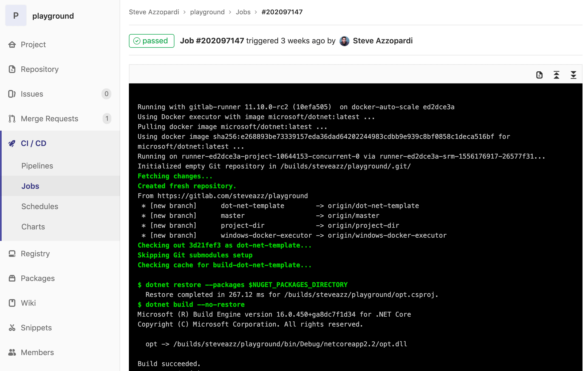Click the copy log to clipboard icon
The height and width of the screenshot is (371, 588).
coord(540,75)
